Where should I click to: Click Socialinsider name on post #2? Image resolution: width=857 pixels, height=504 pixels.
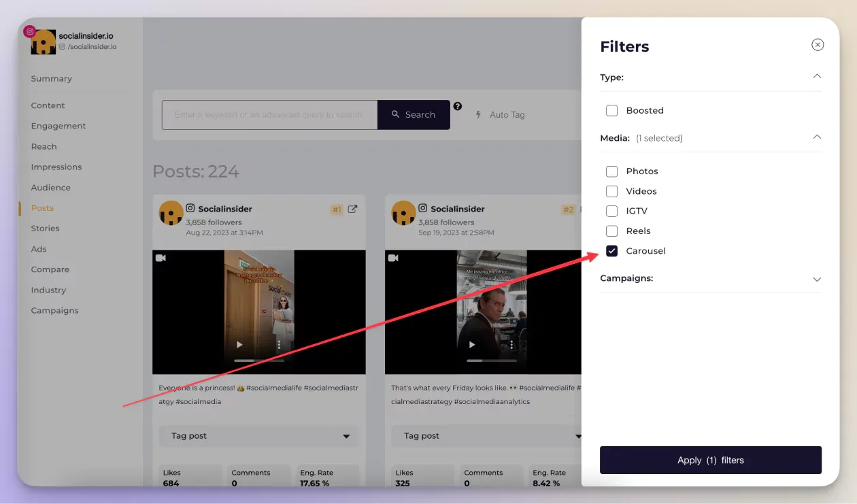[x=458, y=209]
